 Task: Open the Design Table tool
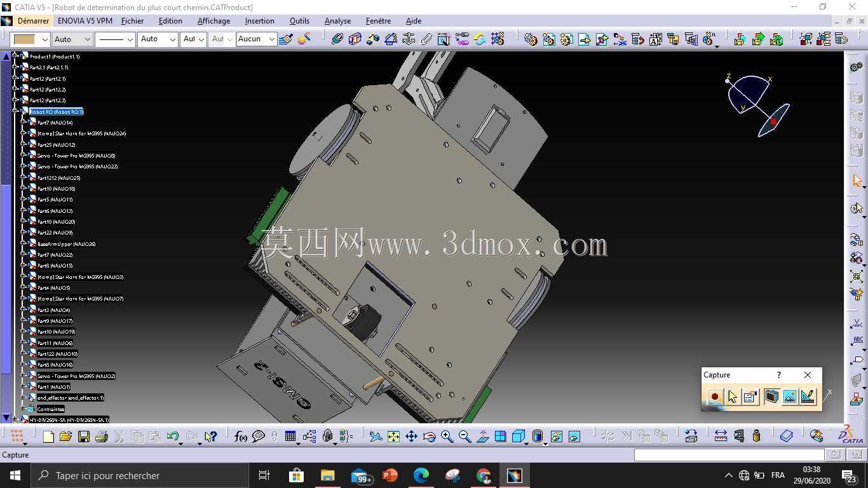pos(290,437)
